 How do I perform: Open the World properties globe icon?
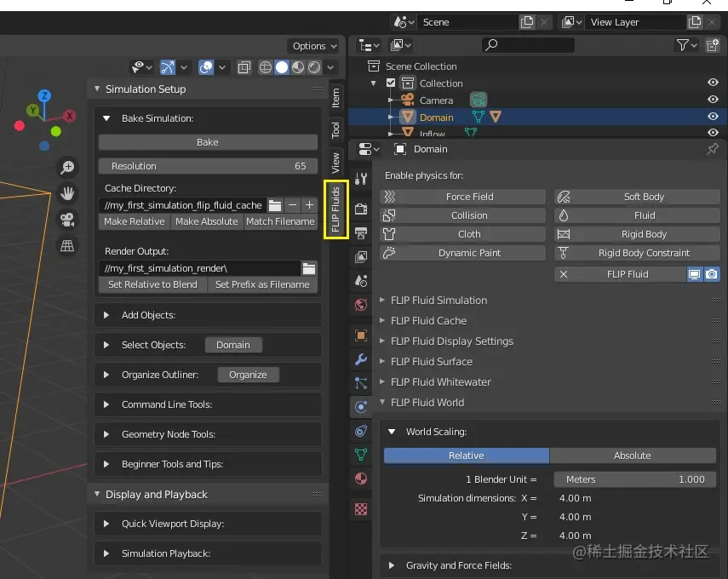coord(361,305)
